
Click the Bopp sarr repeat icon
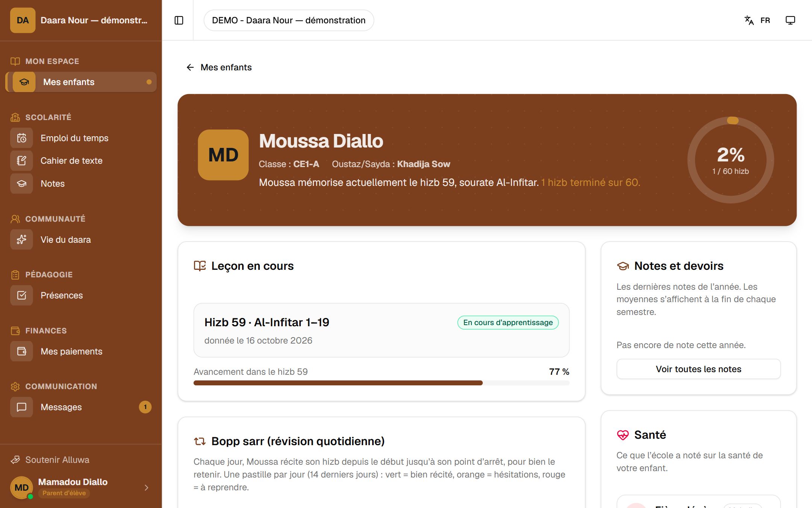pos(200,441)
